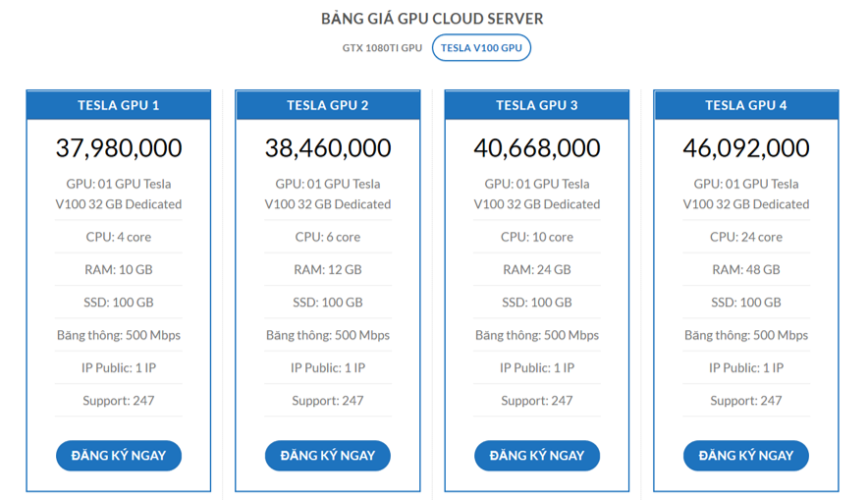868x500 pixels.
Task: Select the TESLA V100 GPU tab
Action: (x=481, y=47)
